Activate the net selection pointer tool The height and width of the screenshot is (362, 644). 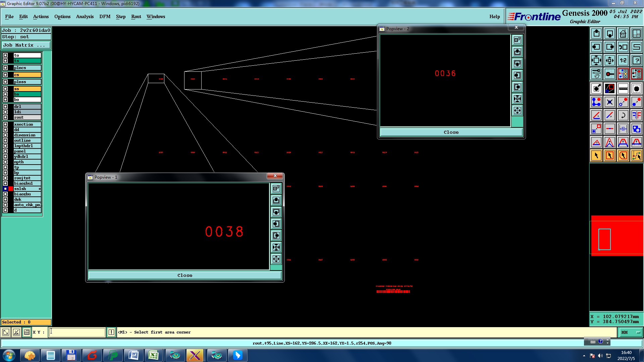[x=636, y=156]
